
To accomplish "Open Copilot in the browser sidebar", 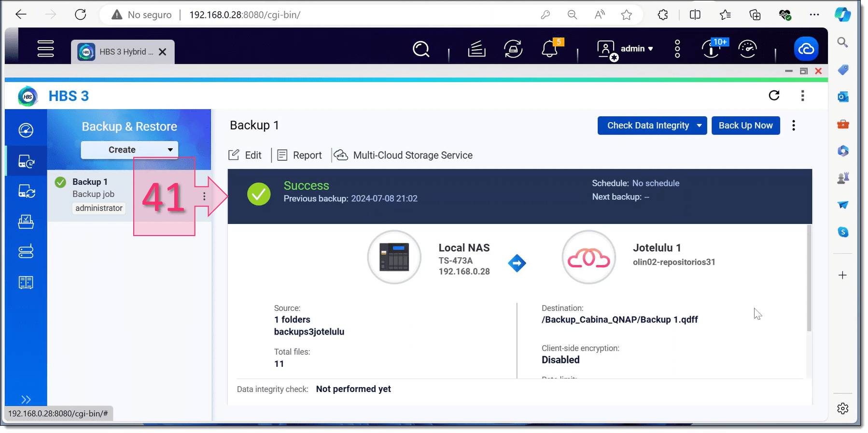I will click(x=843, y=15).
